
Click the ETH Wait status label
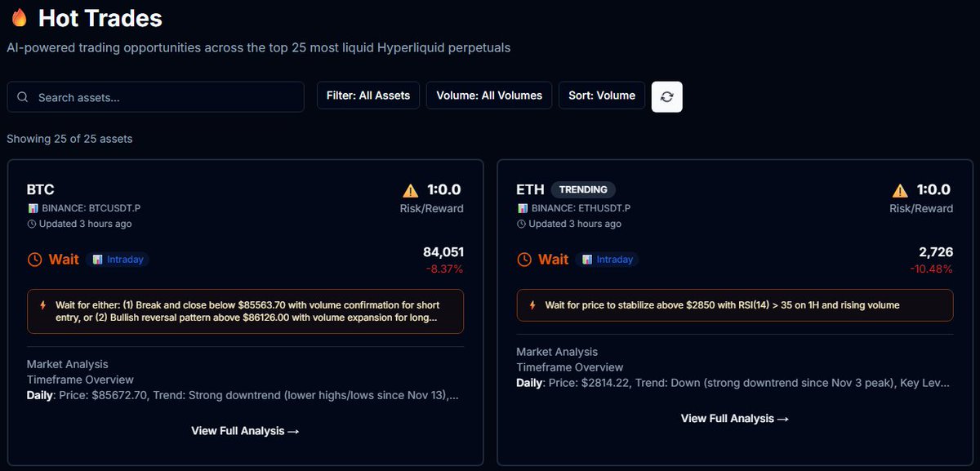554,260
